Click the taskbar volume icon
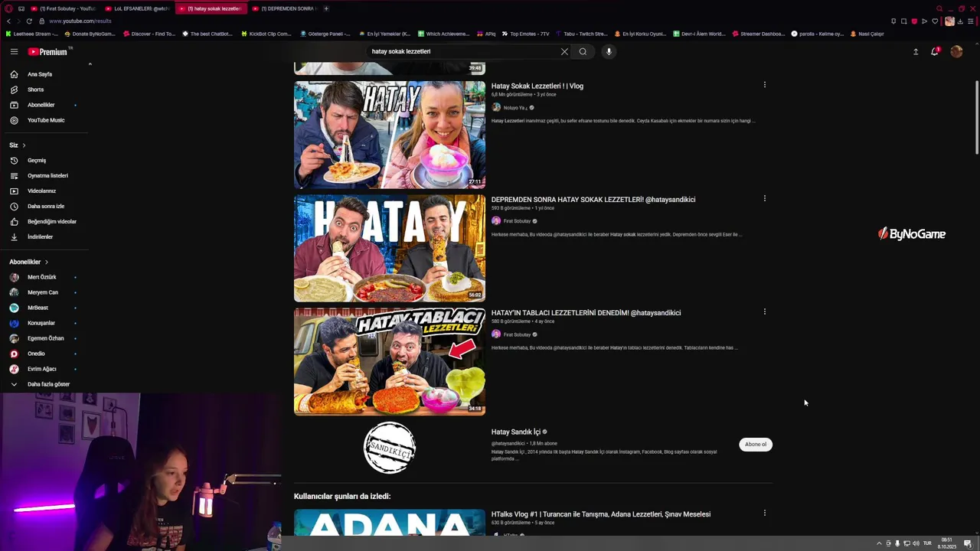 (x=916, y=543)
